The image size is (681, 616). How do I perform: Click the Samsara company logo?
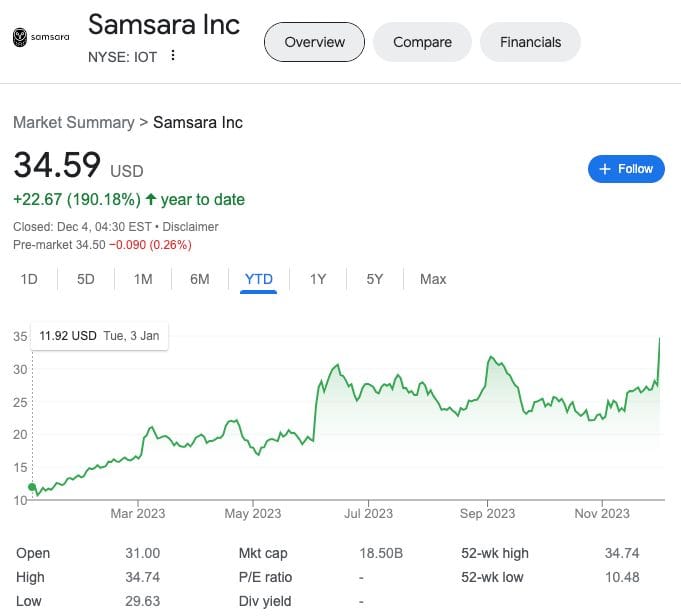pyautogui.click(x=42, y=38)
